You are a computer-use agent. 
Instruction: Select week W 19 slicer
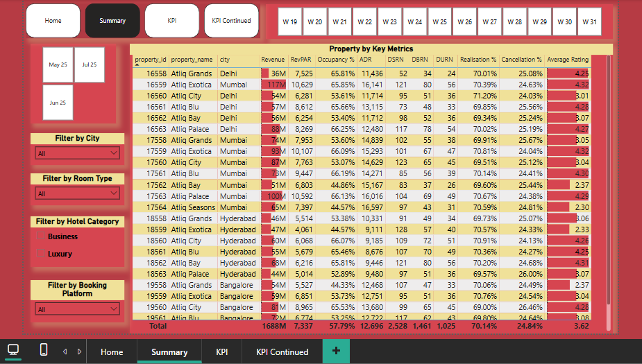click(x=290, y=21)
